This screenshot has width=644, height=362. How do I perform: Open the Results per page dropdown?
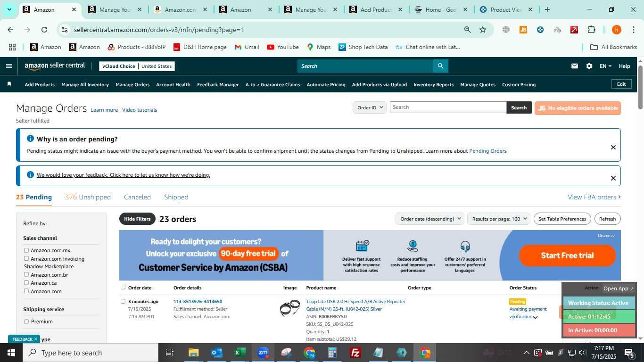pos(499,219)
